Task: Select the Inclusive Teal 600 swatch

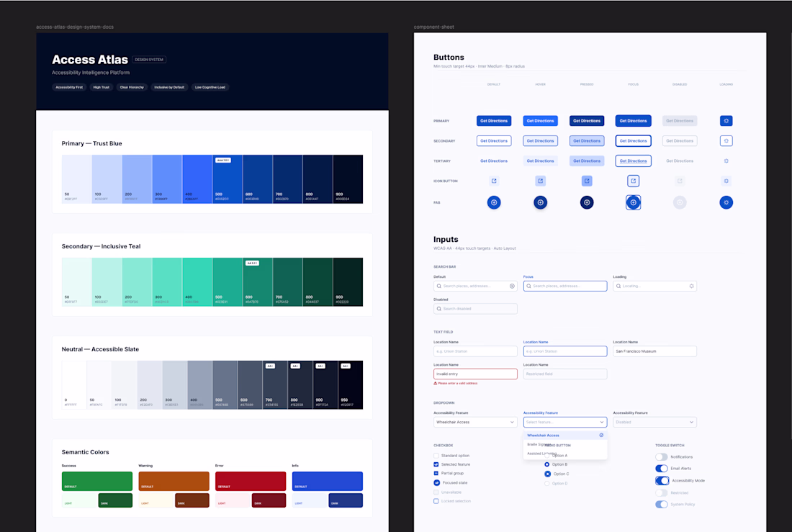Action: click(258, 282)
